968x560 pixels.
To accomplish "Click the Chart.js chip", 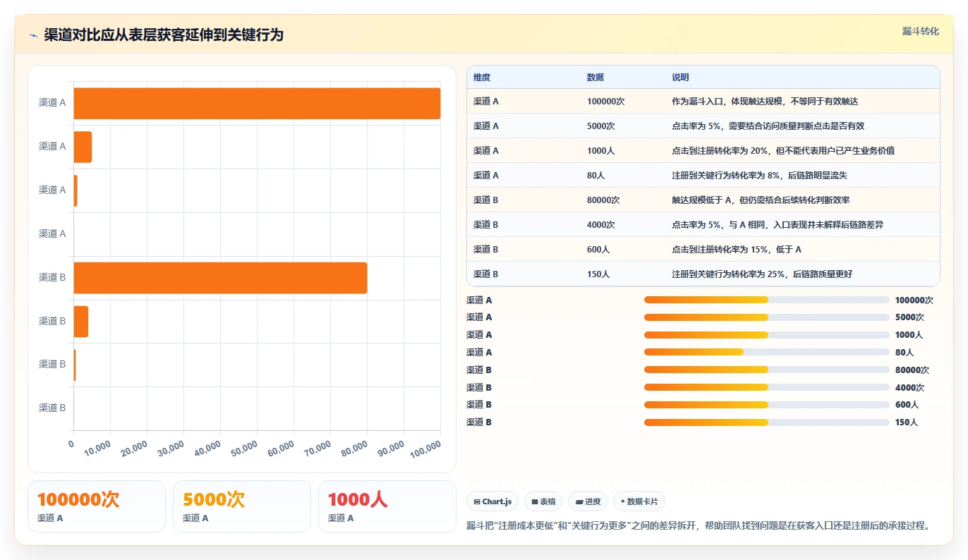I will (x=492, y=501).
